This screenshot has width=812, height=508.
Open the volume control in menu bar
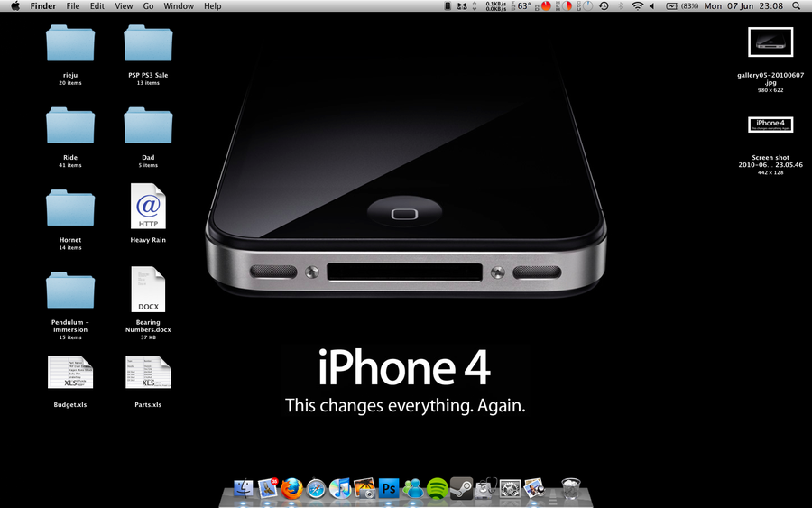[652, 6]
